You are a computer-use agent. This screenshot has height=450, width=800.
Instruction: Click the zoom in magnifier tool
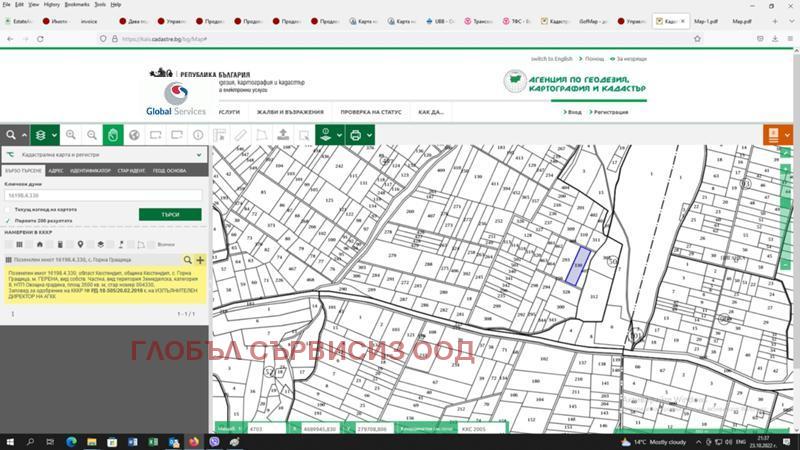tap(71, 135)
